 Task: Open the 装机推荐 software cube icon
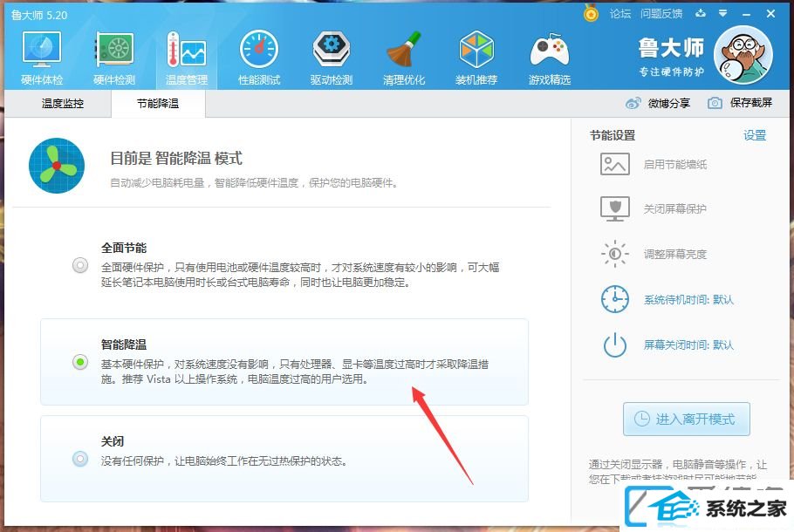pos(476,49)
